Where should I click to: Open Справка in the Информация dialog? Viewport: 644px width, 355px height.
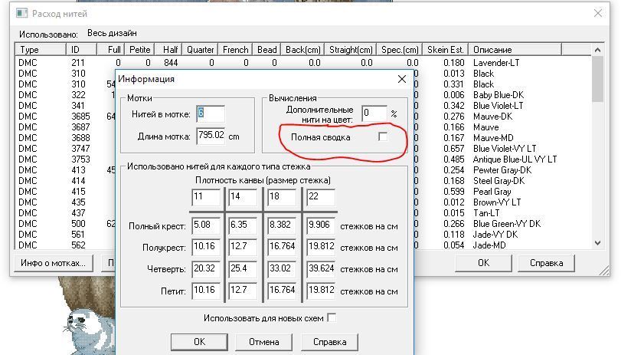click(330, 342)
